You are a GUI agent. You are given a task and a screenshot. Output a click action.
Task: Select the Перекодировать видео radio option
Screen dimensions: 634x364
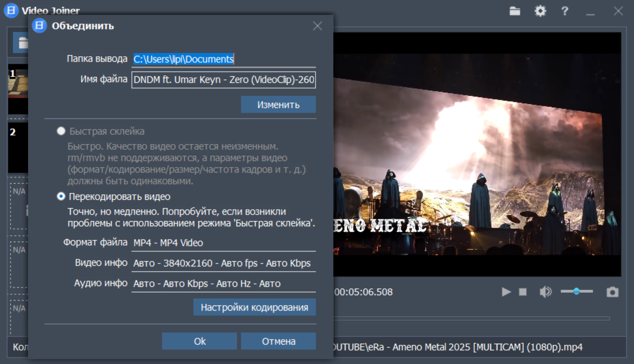(x=61, y=197)
